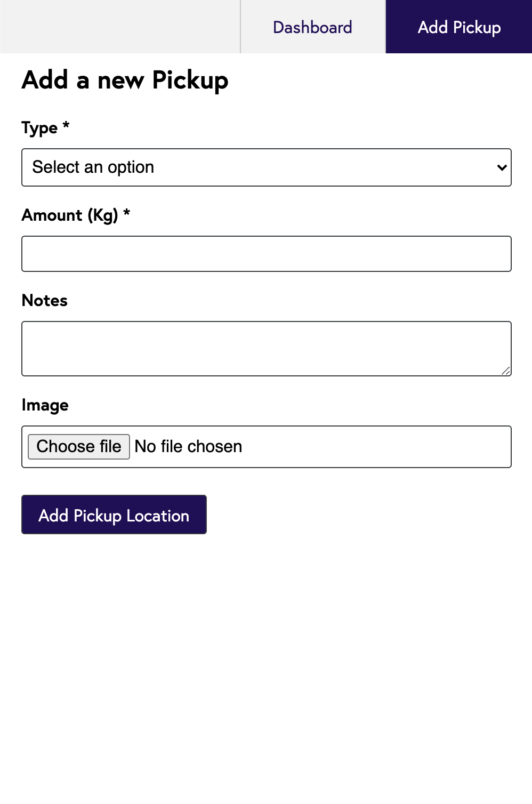Screen dimensions: 532x804
Task: Click inside the Notes text area
Action: [267, 349]
